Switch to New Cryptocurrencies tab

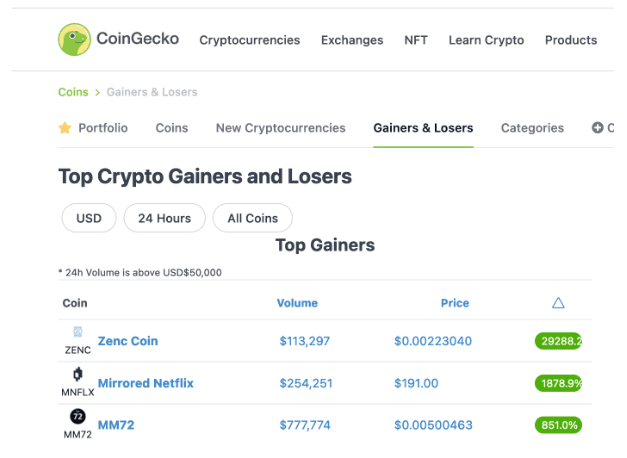pos(280,128)
